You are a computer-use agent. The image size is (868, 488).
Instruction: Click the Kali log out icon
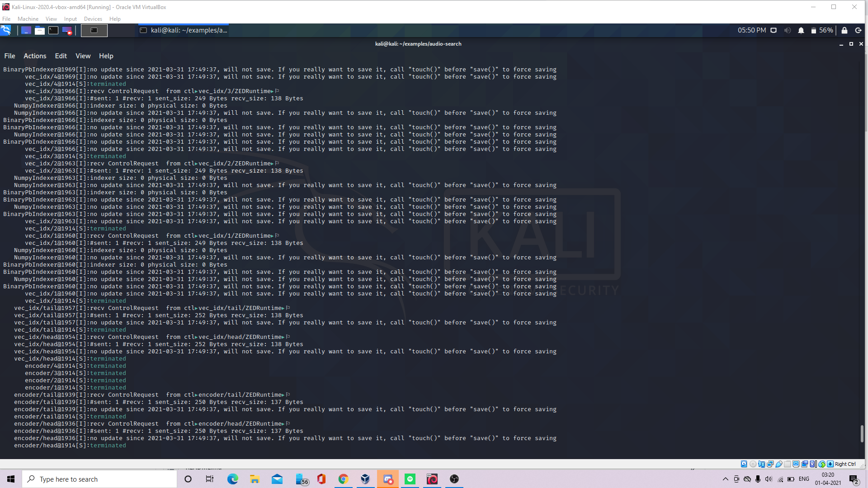pos(858,30)
